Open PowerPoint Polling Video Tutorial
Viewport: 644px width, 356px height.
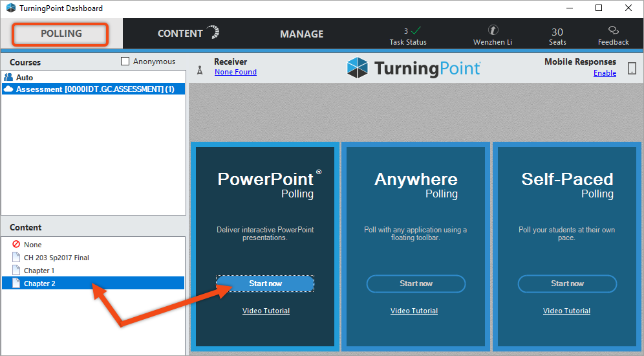coord(266,311)
